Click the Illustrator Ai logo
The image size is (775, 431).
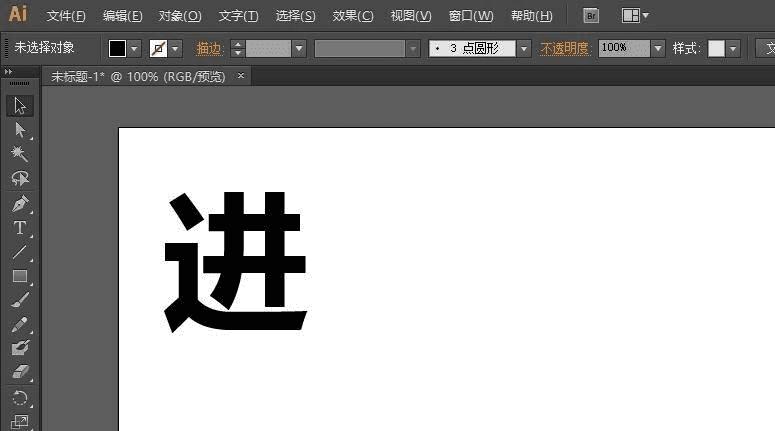pos(18,14)
